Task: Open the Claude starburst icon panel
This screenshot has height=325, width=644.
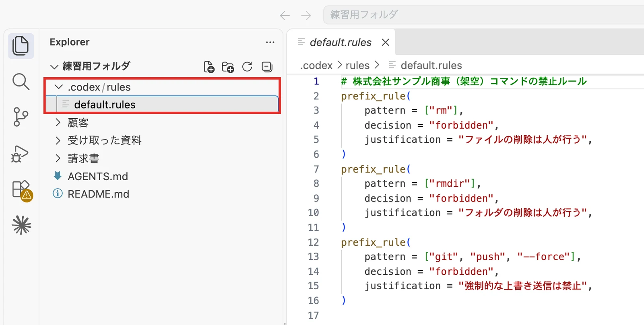Action: point(21,225)
